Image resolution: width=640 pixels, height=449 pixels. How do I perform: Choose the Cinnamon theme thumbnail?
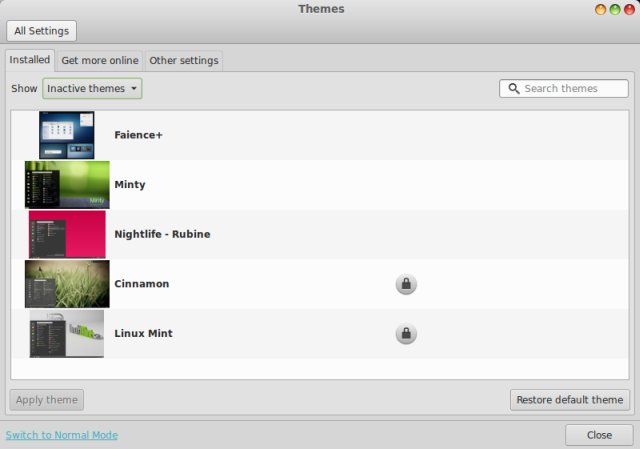click(x=67, y=284)
